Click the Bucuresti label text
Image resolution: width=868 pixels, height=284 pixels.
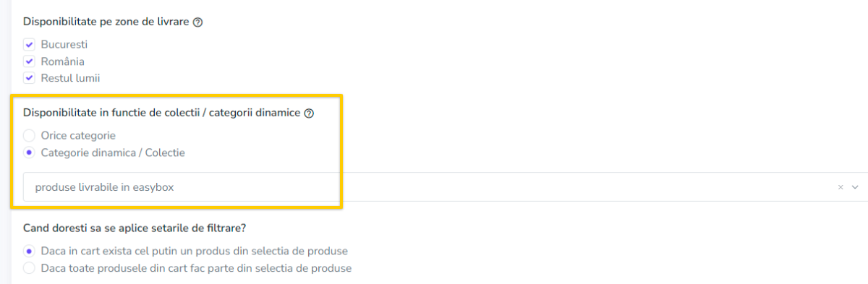pyautogui.click(x=64, y=44)
